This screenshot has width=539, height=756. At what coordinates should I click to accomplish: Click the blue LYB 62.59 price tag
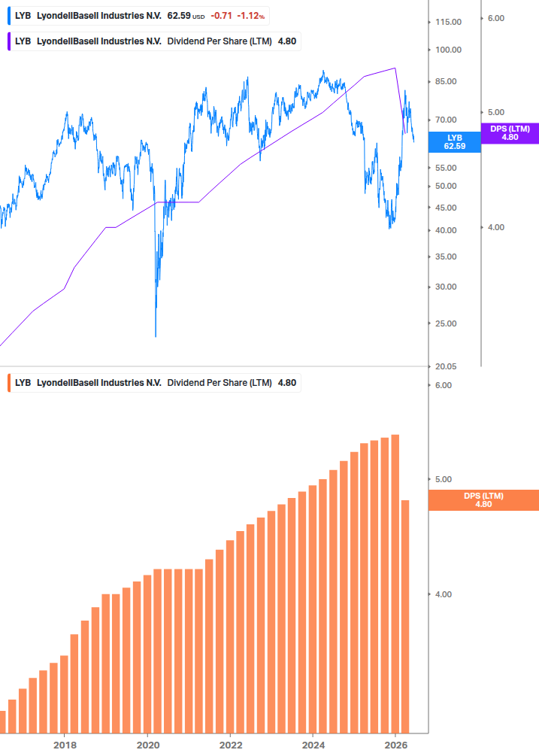455,142
